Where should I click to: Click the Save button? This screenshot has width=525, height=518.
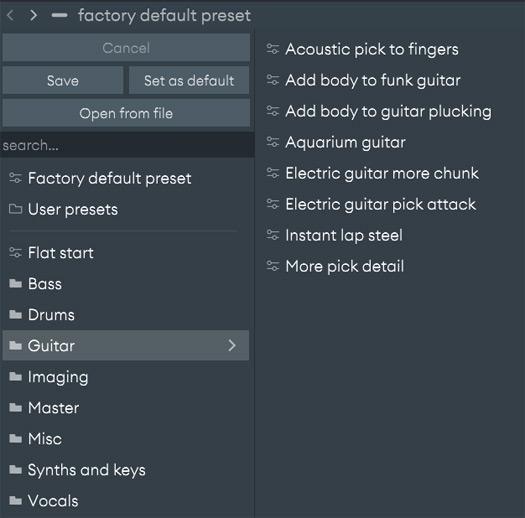point(63,80)
